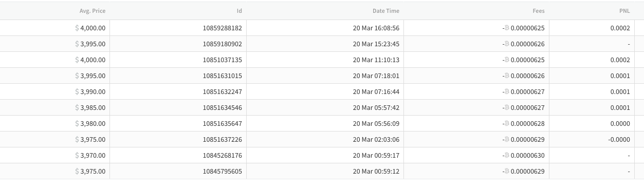
Task: Click order Id 10851631015
Action: pyautogui.click(x=223, y=76)
